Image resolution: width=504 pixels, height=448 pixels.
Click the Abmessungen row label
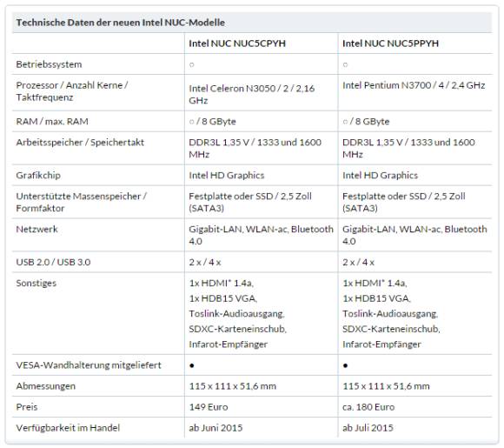point(46,386)
